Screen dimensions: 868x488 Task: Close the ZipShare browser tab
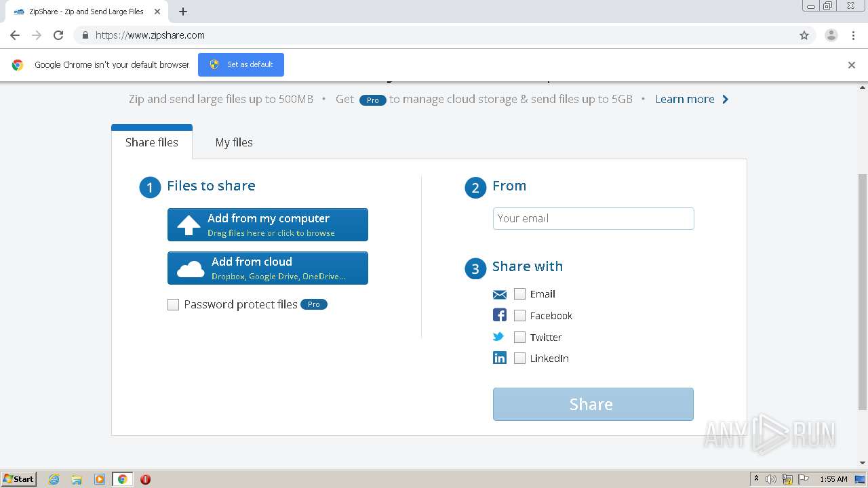click(157, 12)
